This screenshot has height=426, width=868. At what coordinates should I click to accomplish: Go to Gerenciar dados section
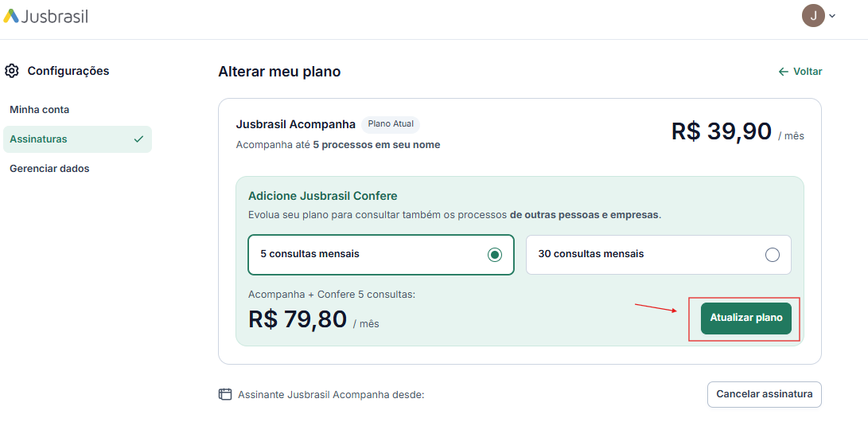coord(49,168)
